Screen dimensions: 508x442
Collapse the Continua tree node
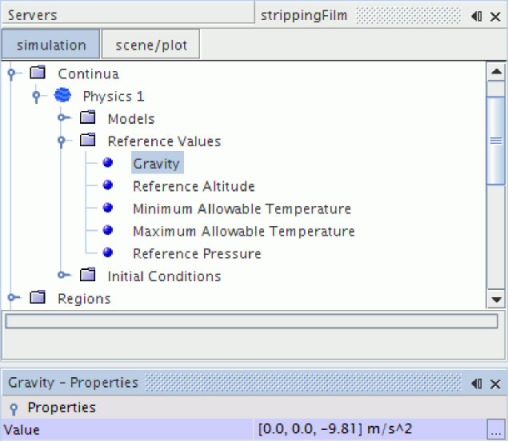point(12,74)
